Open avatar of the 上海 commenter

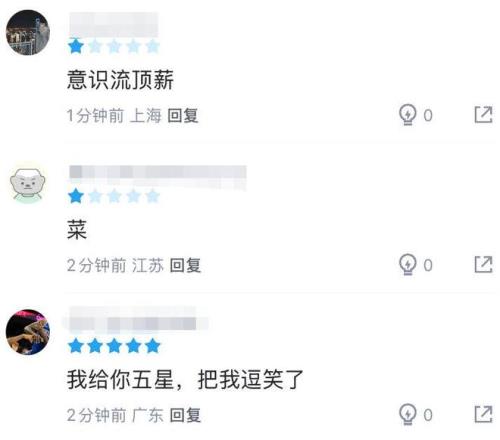[x=28, y=32]
